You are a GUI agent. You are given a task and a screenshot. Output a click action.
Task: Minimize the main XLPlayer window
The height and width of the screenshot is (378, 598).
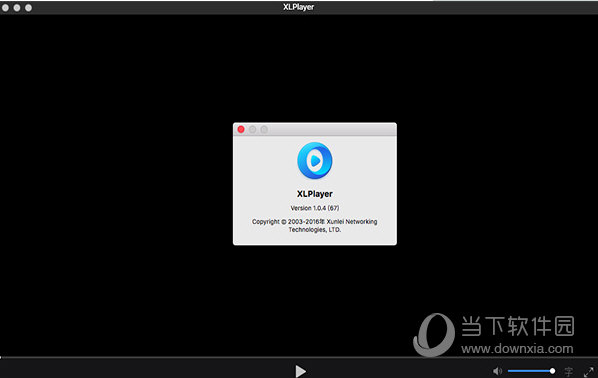17,8
